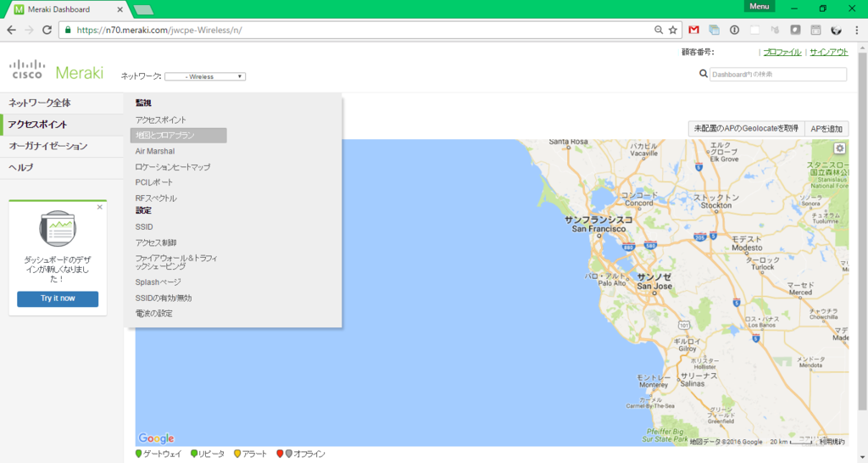
Task: Click Salinas label on map
Action: coord(697,379)
